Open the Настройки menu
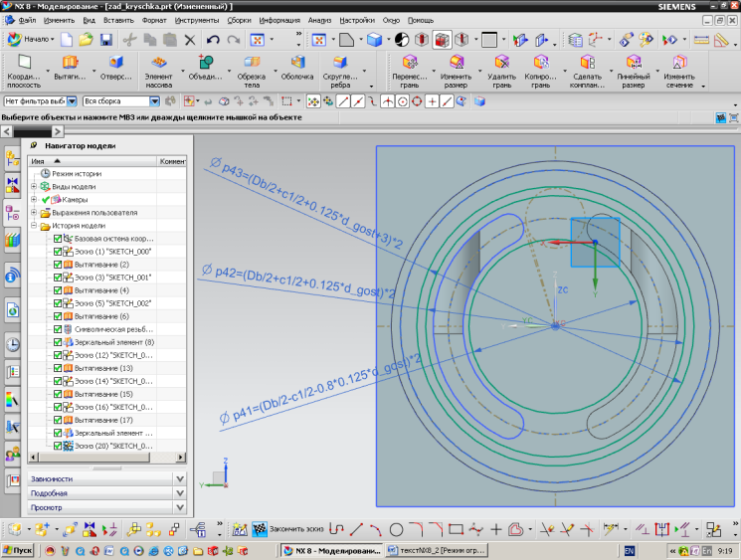Image resolution: width=741 pixels, height=560 pixels. [357, 20]
